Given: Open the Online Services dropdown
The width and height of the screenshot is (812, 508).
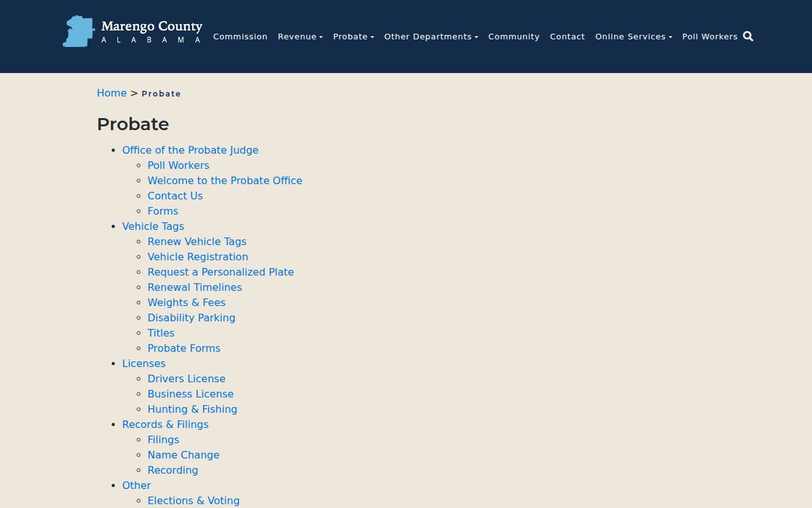Looking at the screenshot, I should pos(633,37).
